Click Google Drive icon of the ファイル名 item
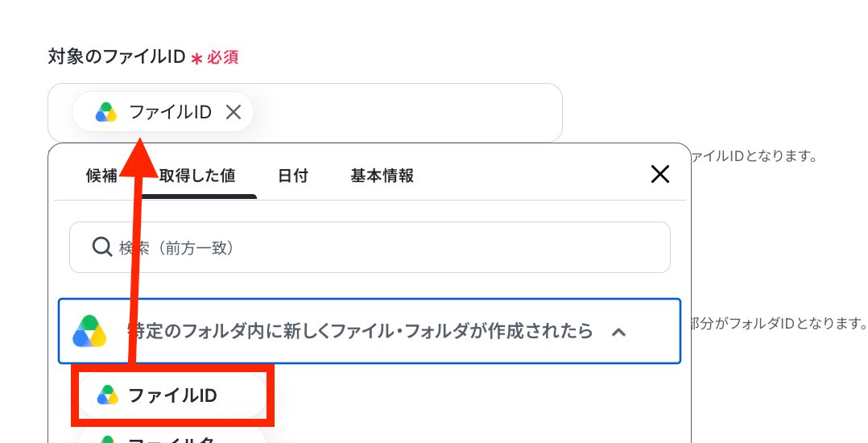 [x=107, y=440]
